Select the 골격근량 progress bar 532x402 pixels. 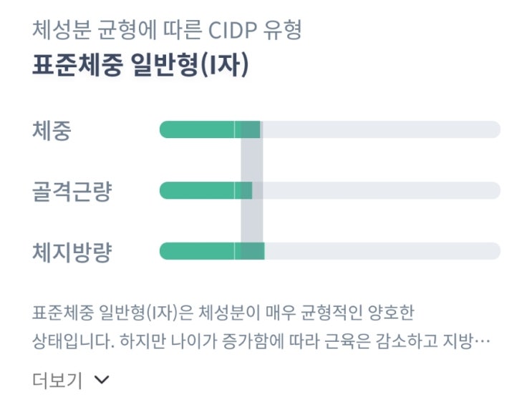(330, 190)
